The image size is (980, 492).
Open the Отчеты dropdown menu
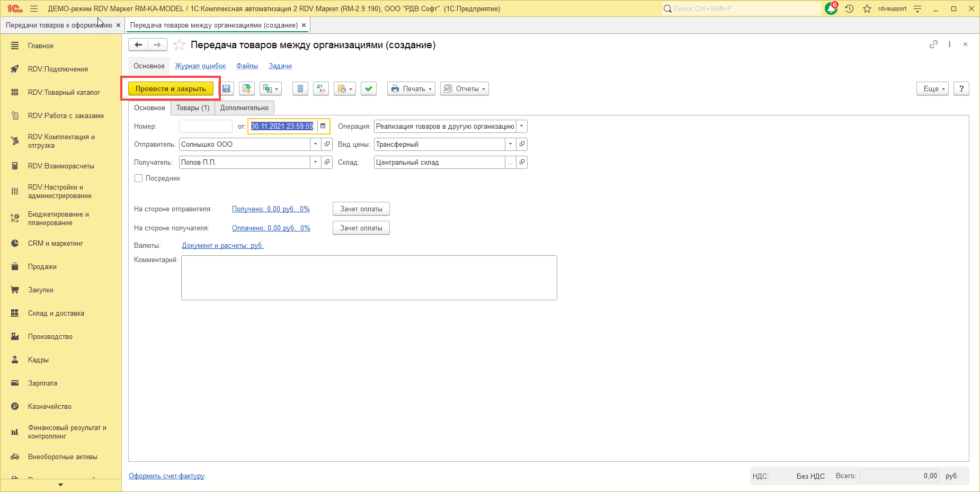click(x=465, y=89)
